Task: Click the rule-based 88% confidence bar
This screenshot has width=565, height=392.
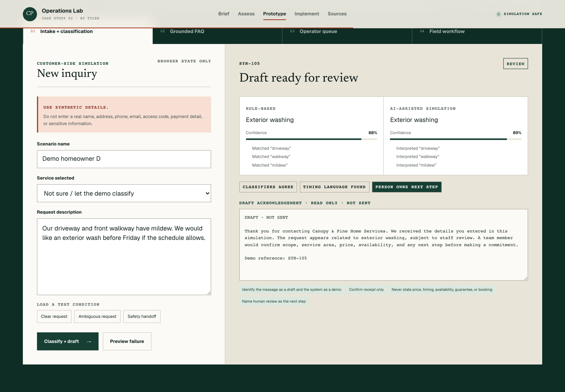Action: [x=312, y=139]
